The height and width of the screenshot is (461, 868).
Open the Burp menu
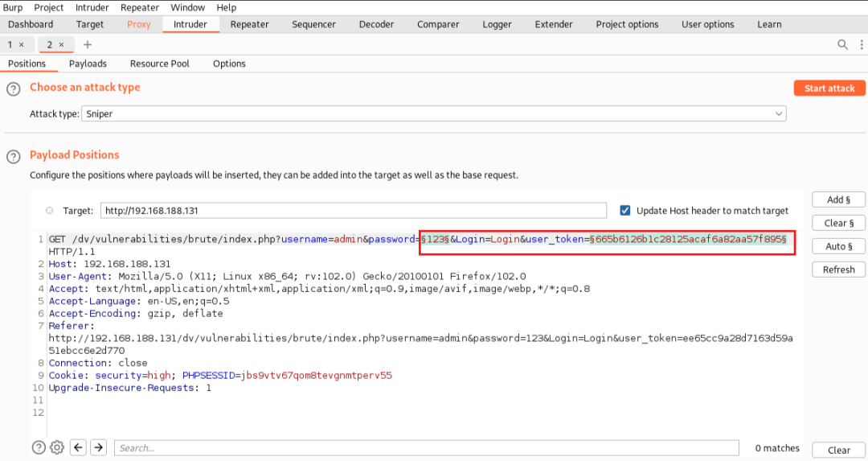point(13,8)
